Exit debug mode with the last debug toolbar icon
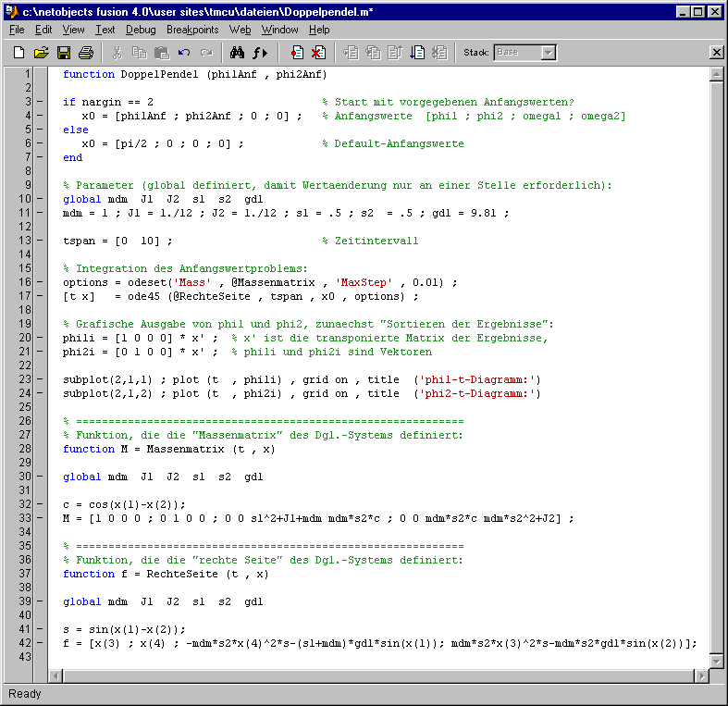The image size is (728, 706). tap(439, 53)
